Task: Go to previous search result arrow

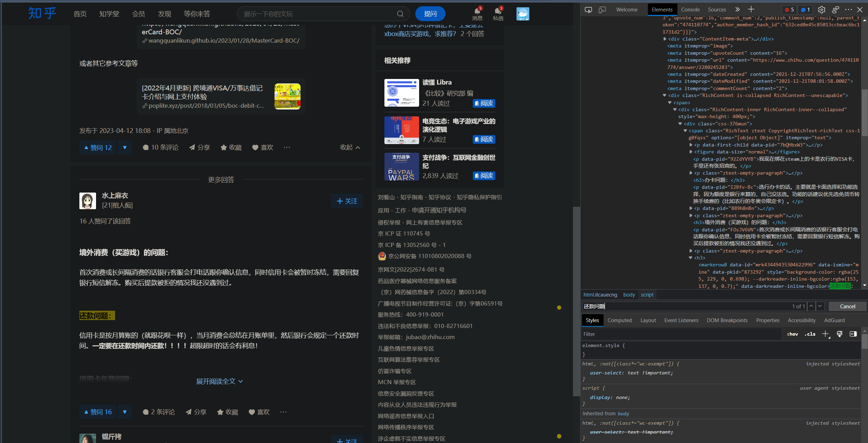Action: click(x=811, y=306)
